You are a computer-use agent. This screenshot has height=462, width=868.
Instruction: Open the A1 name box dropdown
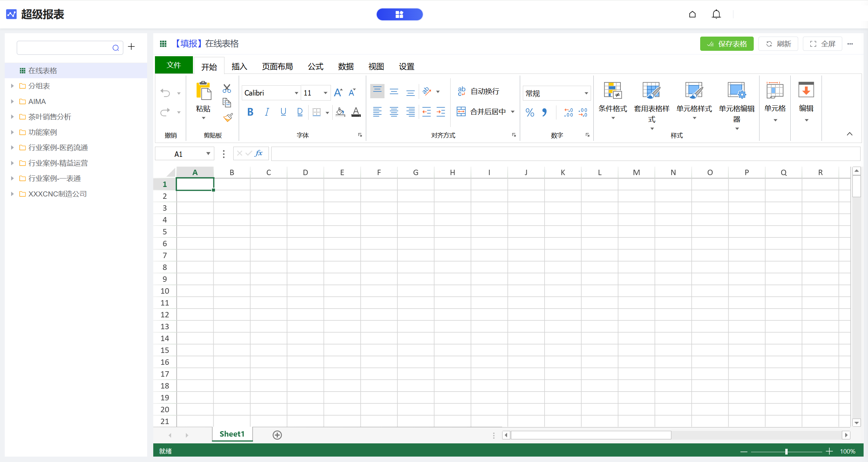click(208, 154)
